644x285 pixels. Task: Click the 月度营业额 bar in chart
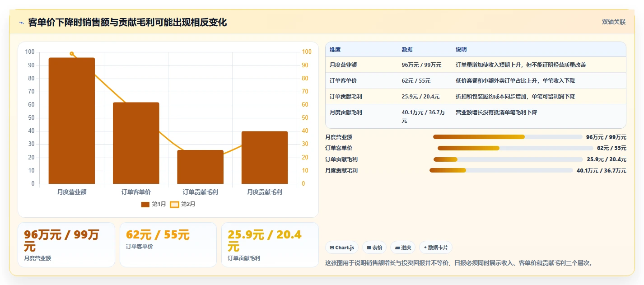72,121
